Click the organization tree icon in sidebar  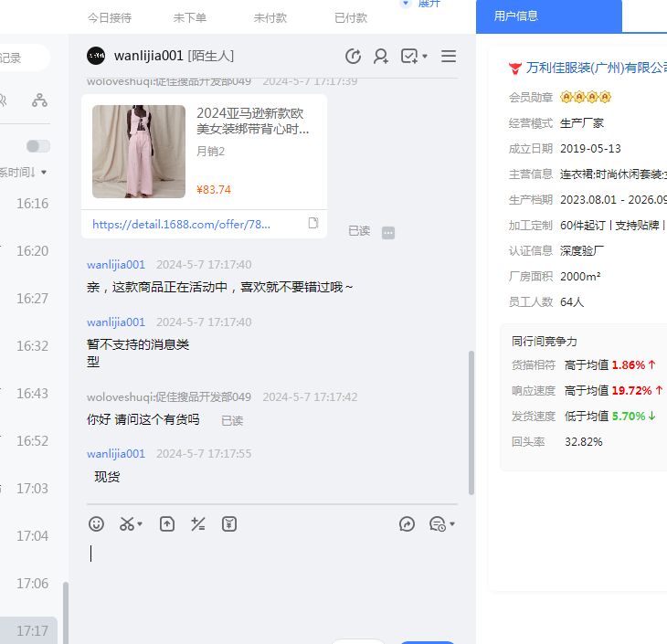39,100
